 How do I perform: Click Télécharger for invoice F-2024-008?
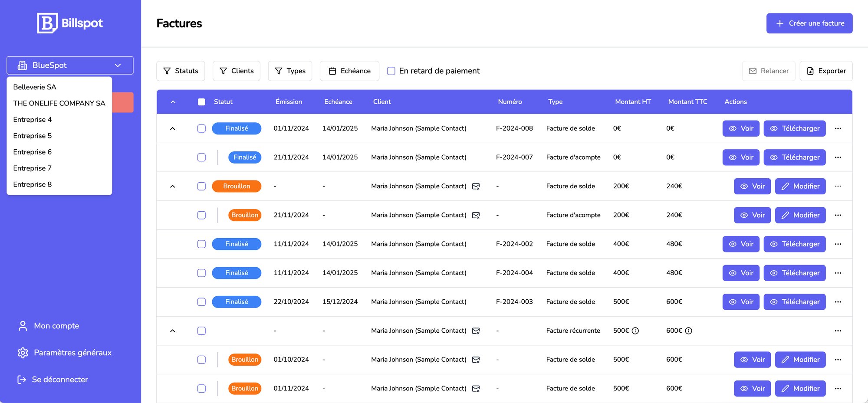pos(795,128)
